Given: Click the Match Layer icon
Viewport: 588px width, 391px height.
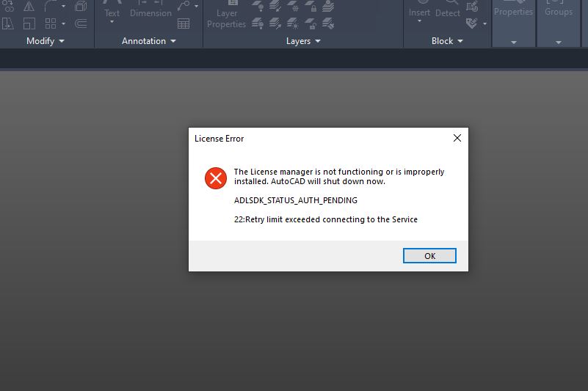Looking at the screenshot, I should [327, 23].
